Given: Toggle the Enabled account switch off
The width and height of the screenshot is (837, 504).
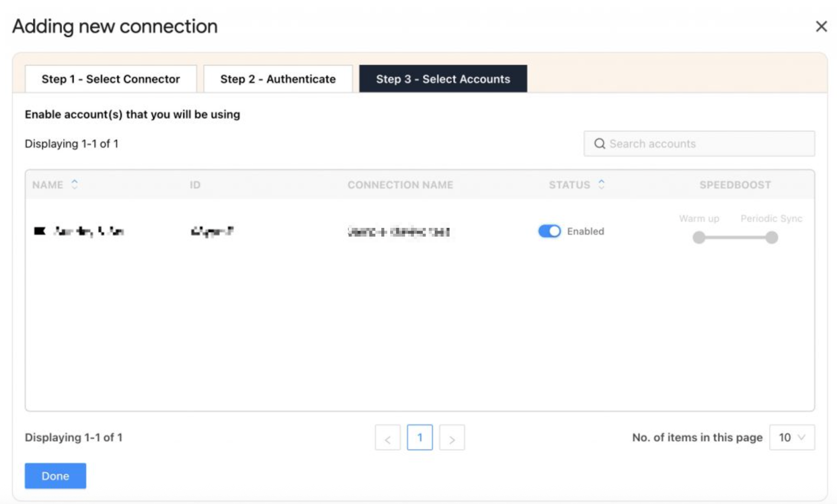Looking at the screenshot, I should [549, 231].
